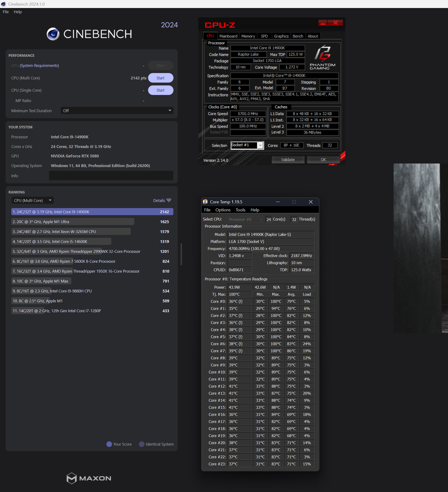
Task: Start the CPU (Single Core) benchmark
Action: click(160, 90)
